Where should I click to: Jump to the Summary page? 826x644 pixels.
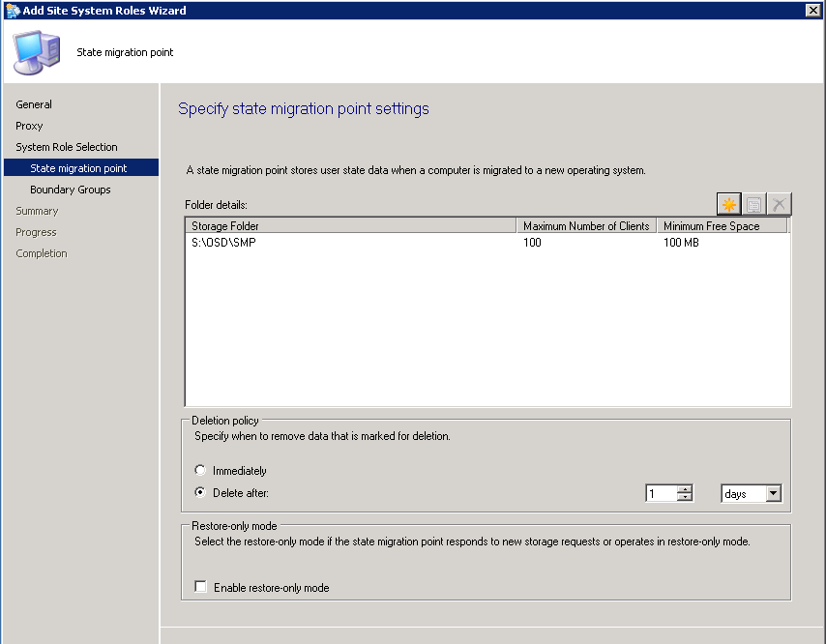[37, 211]
